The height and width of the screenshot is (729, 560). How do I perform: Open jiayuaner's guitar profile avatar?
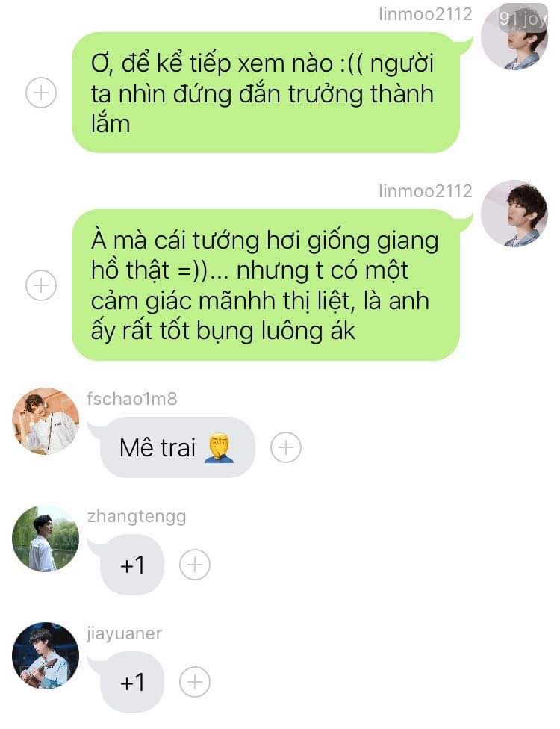point(46,656)
